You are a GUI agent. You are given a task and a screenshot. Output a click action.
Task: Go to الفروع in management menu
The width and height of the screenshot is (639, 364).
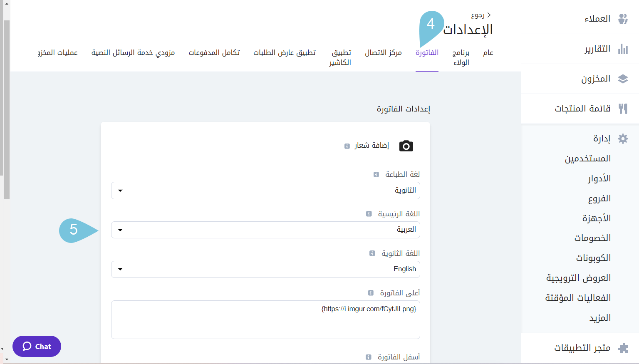(599, 198)
